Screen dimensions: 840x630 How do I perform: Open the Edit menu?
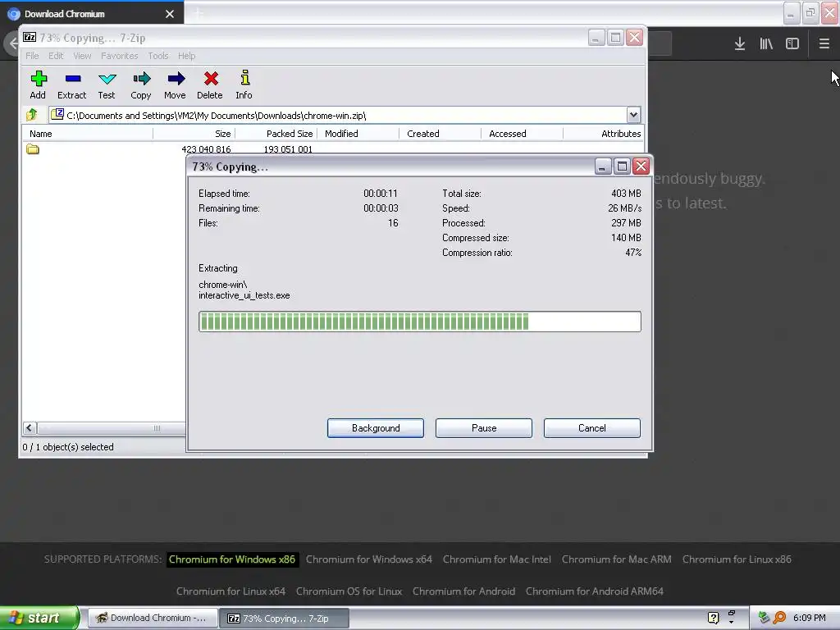coord(56,56)
